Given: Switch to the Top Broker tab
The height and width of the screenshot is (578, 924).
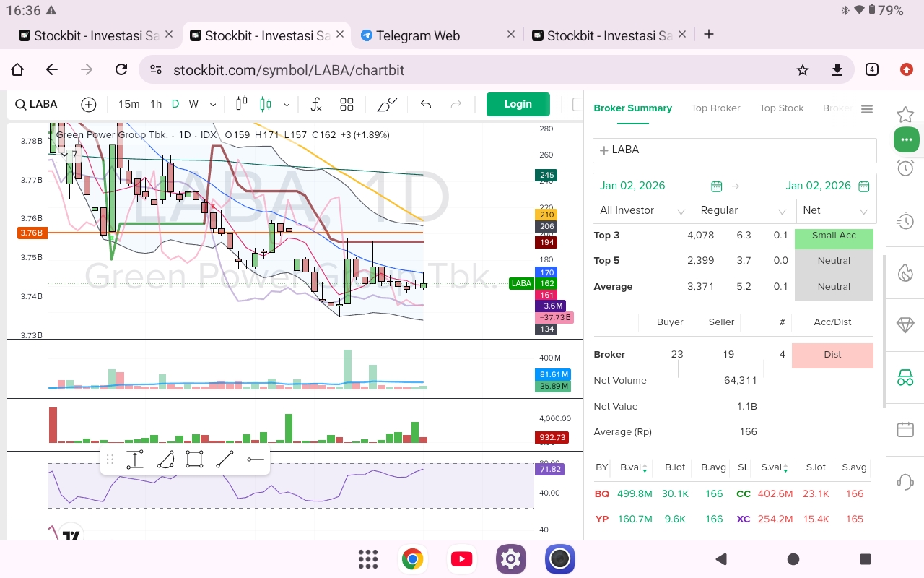Looking at the screenshot, I should click(x=715, y=108).
